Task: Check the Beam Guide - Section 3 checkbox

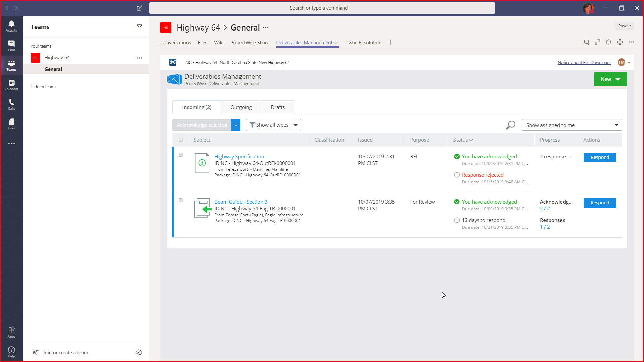Action: coord(181,200)
